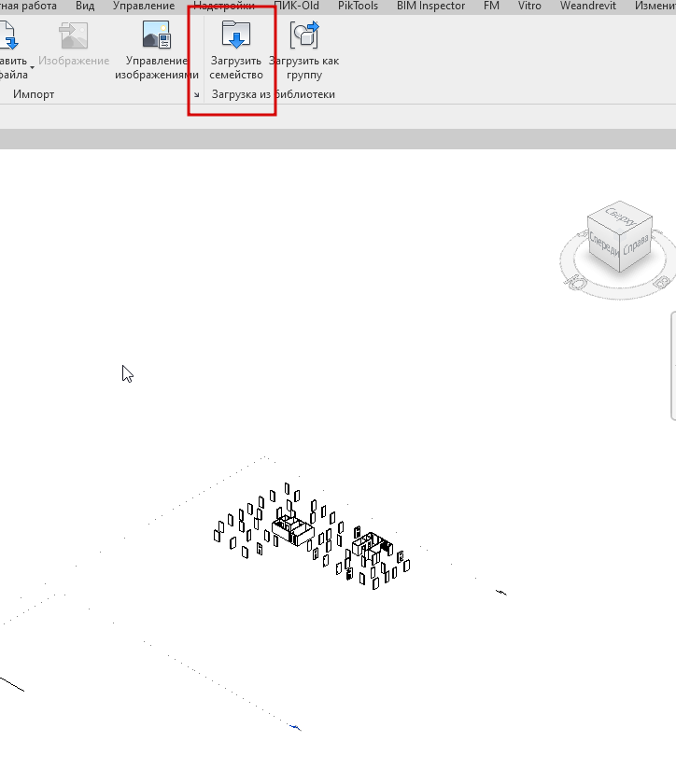Open the Vitro tab
676x784 pixels.
pyautogui.click(x=529, y=6)
